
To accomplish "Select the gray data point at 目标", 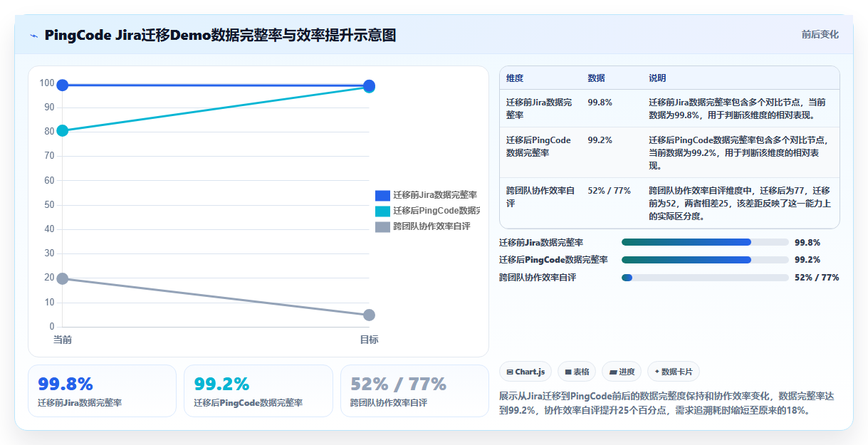I will 369,315.
